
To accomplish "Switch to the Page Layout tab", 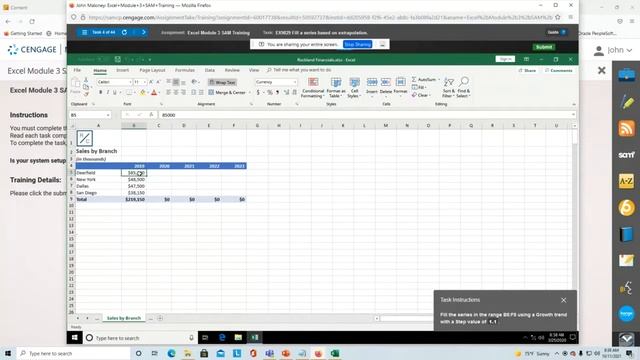I will (x=152, y=70).
